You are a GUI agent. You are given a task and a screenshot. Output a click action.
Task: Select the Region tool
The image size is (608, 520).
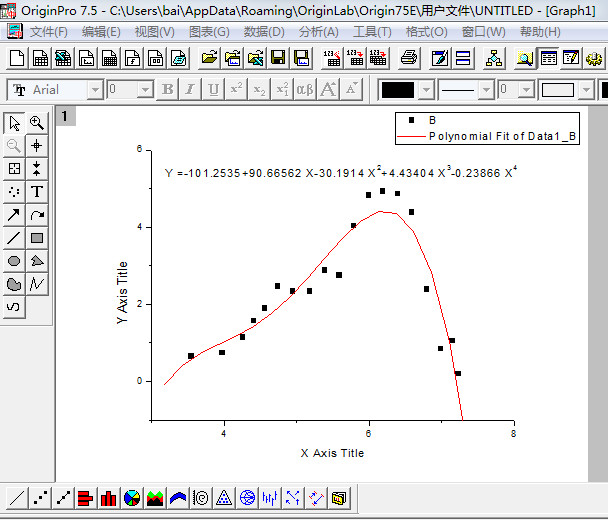14,284
